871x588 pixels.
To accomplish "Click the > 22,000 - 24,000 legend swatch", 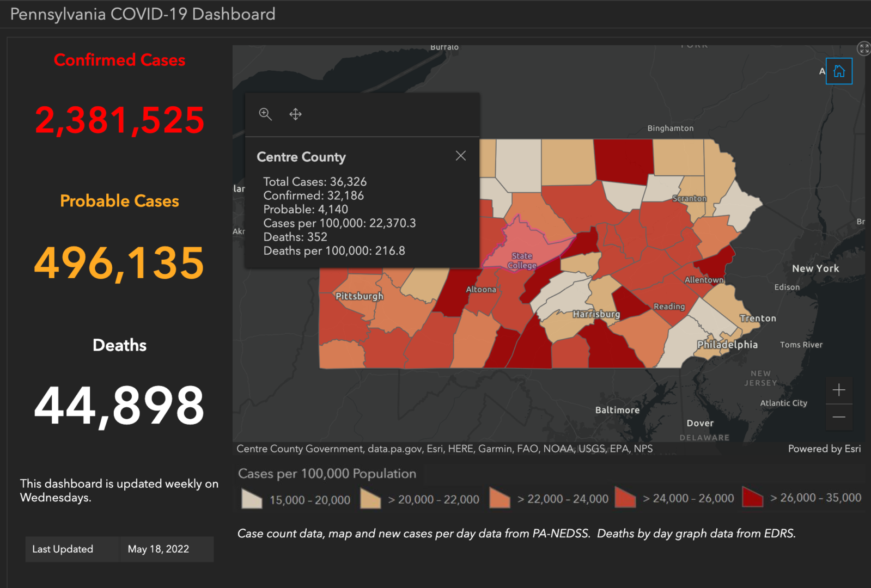I will coord(500,498).
